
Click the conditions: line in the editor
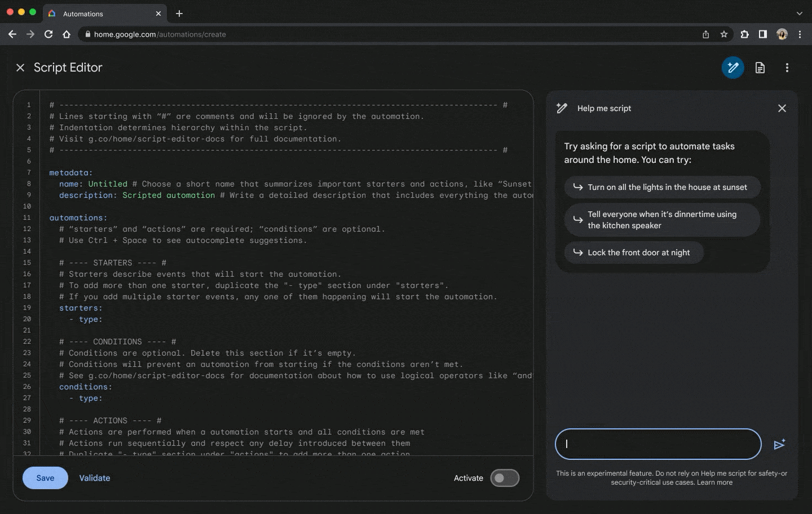pyautogui.click(x=85, y=387)
